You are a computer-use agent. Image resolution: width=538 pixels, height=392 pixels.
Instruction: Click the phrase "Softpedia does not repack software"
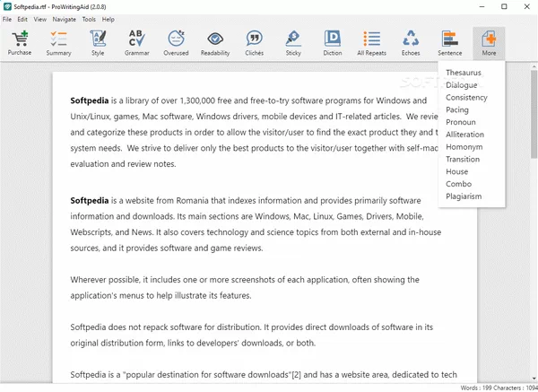tap(136, 327)
